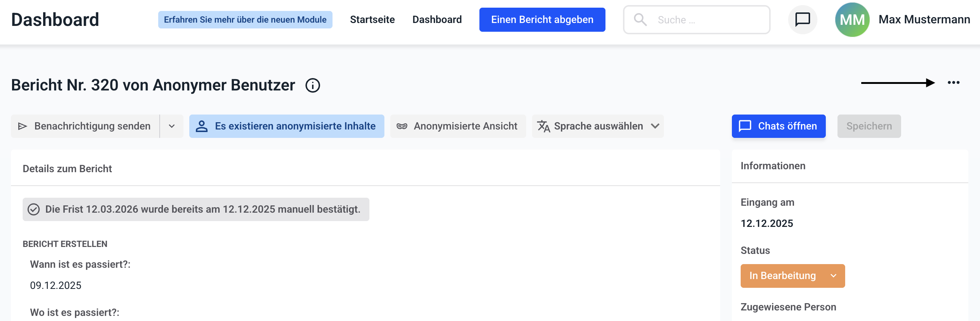Open the chat messages icon in header
The image size is (980, 321).
(802, 19)
